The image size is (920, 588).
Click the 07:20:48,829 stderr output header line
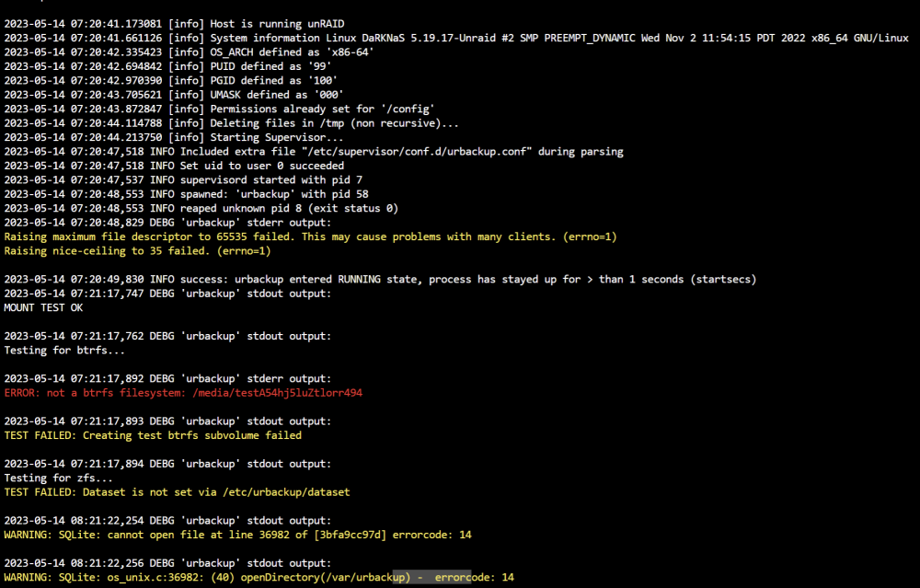[x=167, y=223]
